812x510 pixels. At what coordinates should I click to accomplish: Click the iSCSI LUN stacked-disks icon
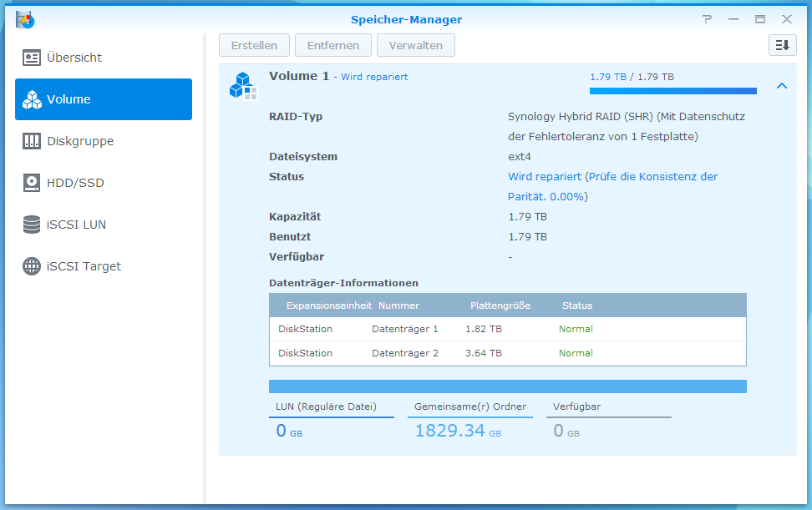coord(33,225)
